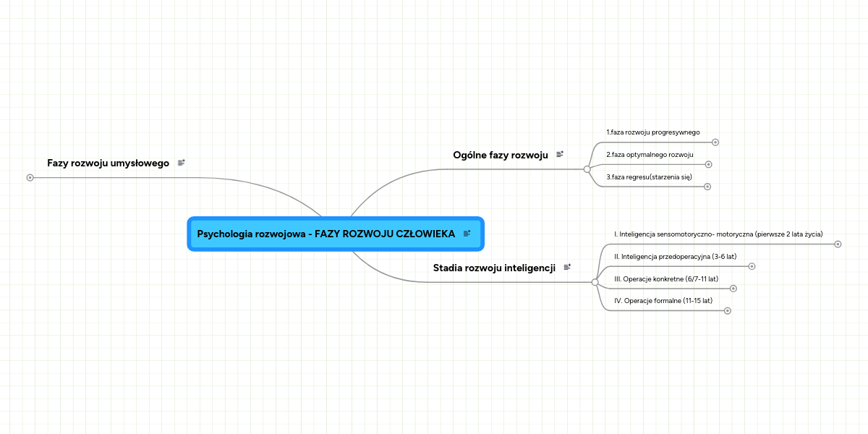Open notes icon beside Fazy rozwoju umysłowego
This screenshot has height=434, width=868.
pos(181,163)
